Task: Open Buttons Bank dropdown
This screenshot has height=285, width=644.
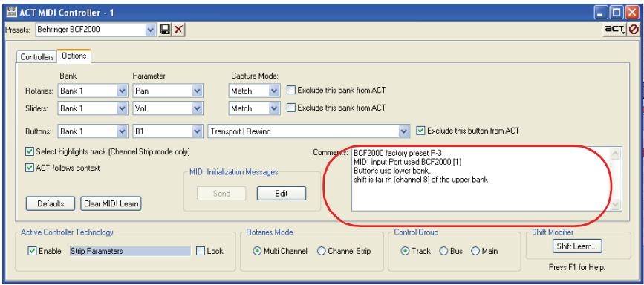Action: point(122,131)
